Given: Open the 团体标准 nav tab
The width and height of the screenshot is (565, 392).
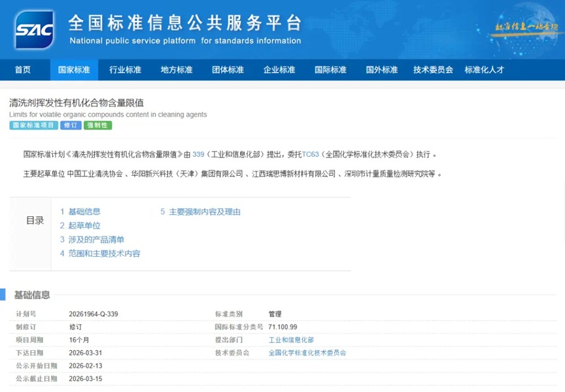Looking at the screenshot, I should tap(228, 70).
